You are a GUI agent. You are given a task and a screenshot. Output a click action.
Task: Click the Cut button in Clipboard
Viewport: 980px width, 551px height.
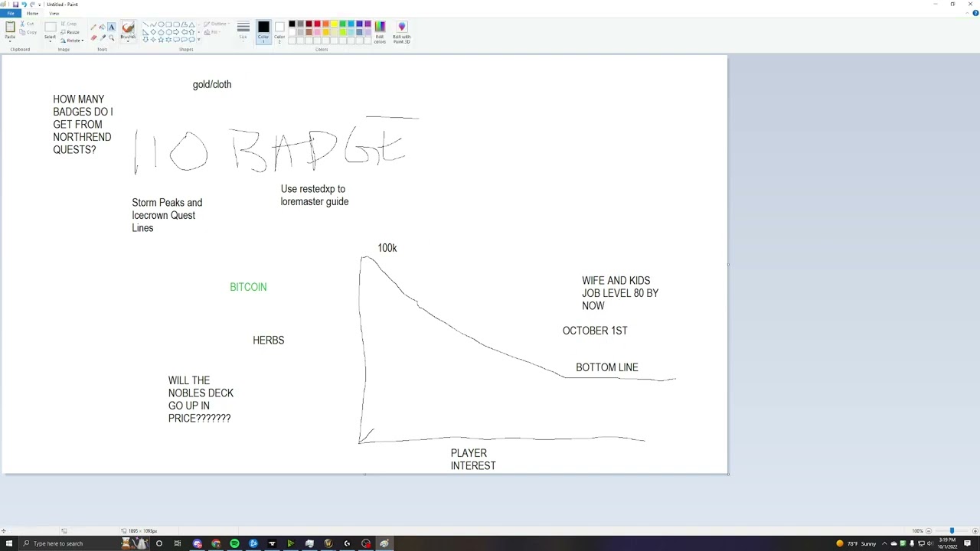point(28,24)
